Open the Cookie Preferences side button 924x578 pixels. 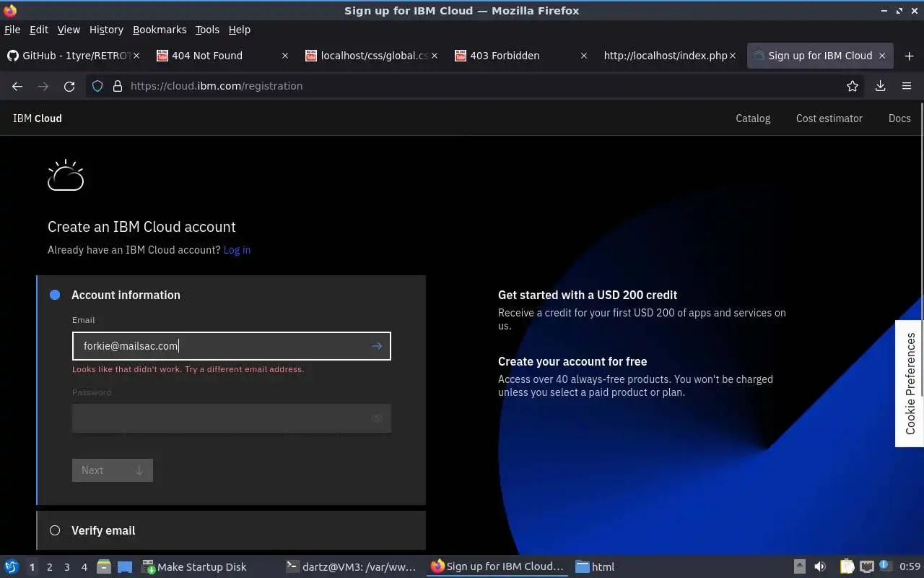click(910, 384)
